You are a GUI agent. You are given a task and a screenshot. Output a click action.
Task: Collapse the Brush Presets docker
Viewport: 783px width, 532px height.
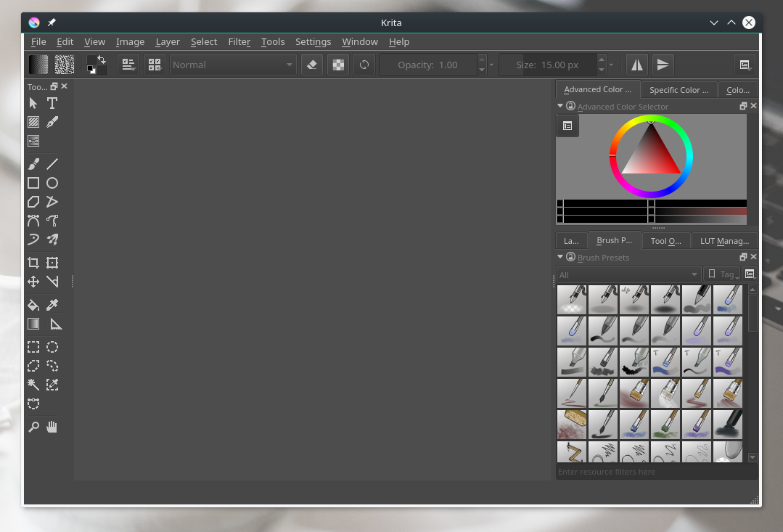tap(560, 257)
